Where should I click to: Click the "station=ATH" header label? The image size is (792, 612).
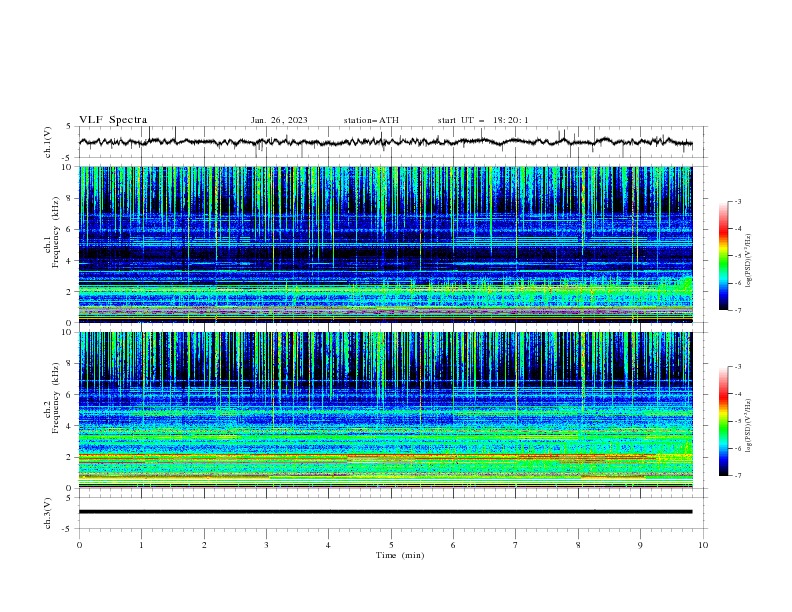pyautogui.click(x=371, y=120)
